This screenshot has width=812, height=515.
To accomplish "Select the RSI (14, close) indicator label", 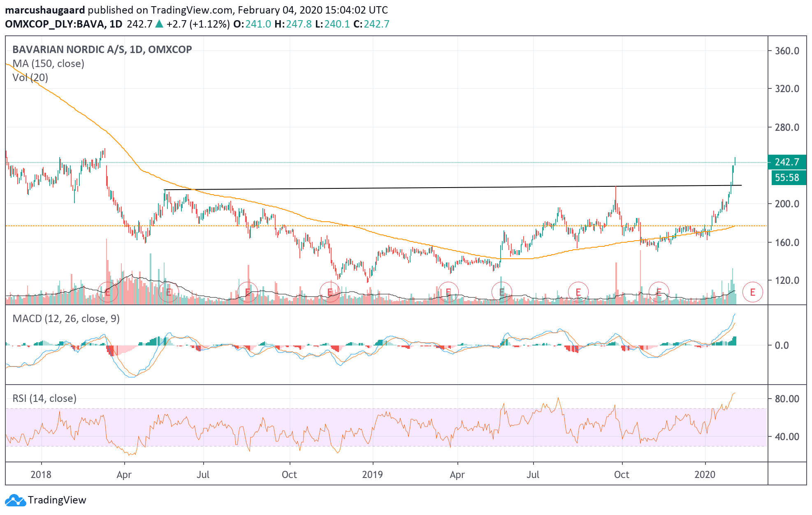I will click(x=44, y=399).
